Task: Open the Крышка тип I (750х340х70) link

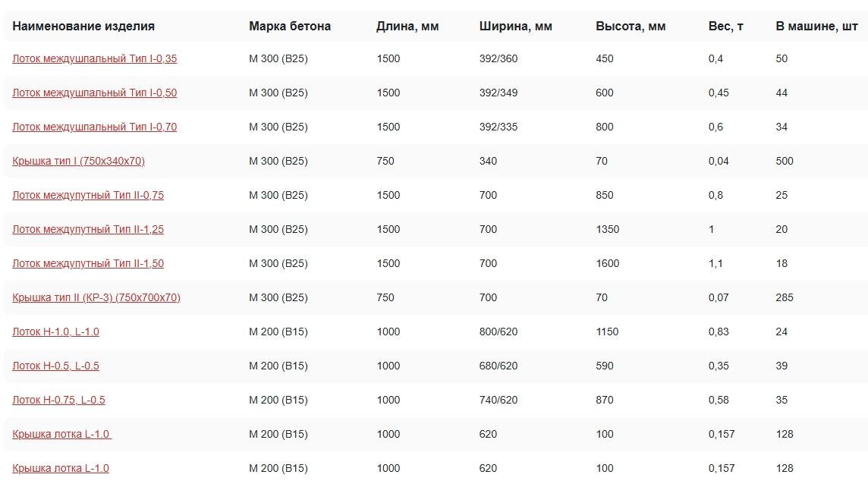Action: 78,161
